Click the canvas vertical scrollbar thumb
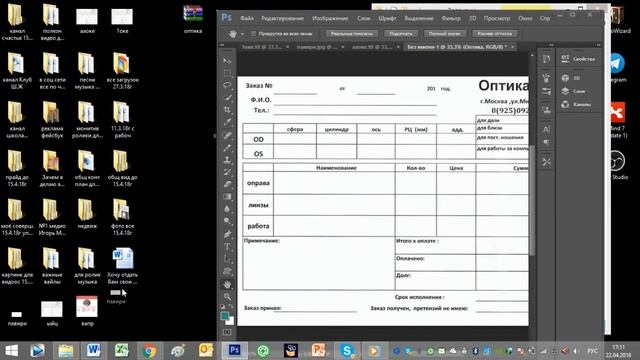Screen dimensions: 640x360 point(532,200)
